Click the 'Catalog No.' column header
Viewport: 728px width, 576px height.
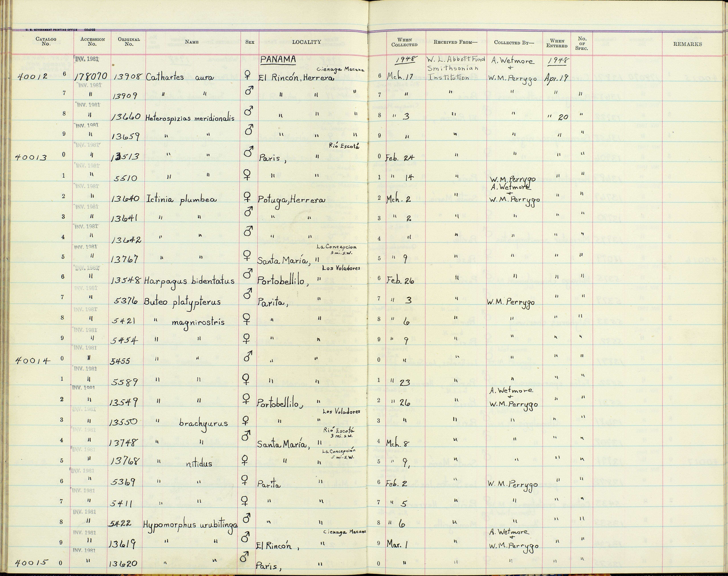(x=46, y=41)
